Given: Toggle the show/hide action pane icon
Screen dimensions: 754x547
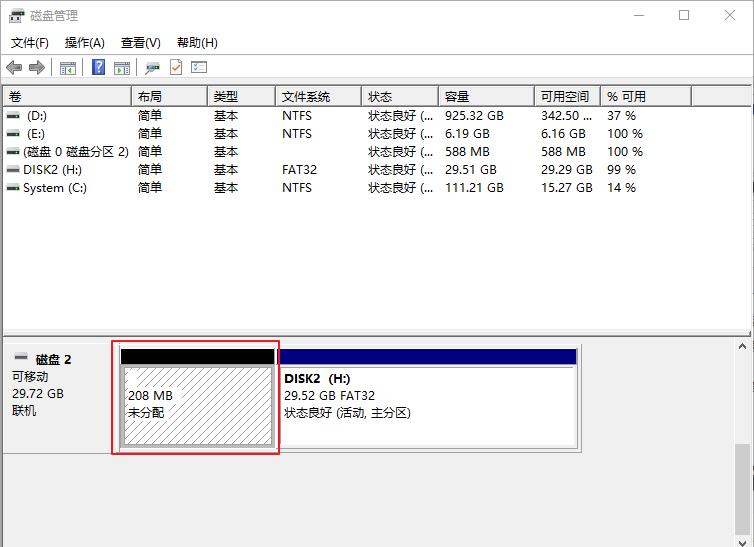Looking at the screenshot, I should coord(122,68).
